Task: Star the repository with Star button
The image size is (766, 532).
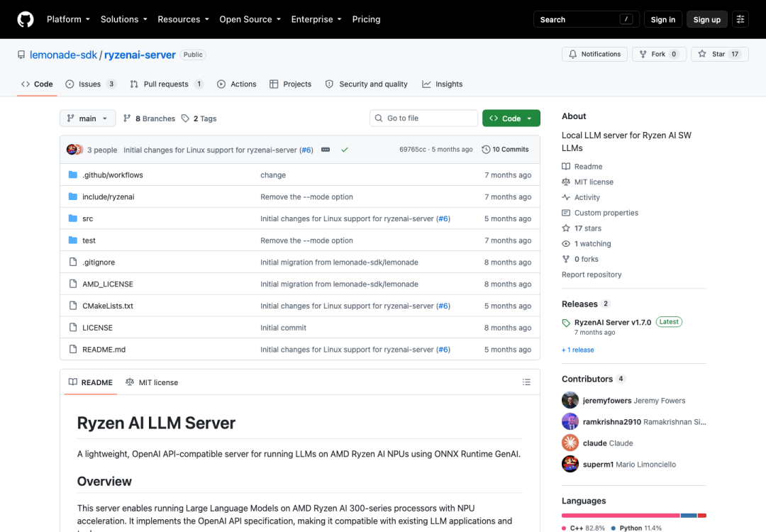Action: (x=720, y=54)
